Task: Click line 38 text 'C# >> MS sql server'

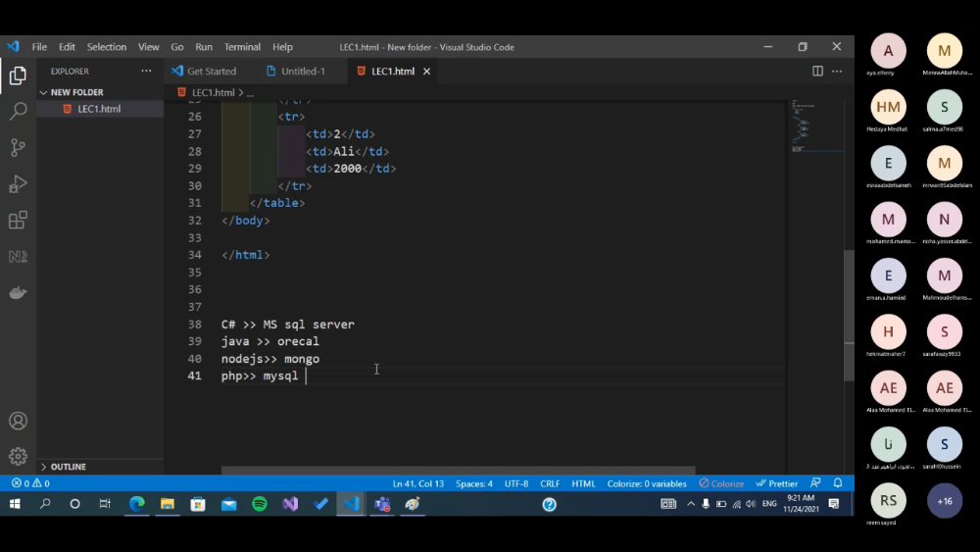Action: (x=287, y=325)
